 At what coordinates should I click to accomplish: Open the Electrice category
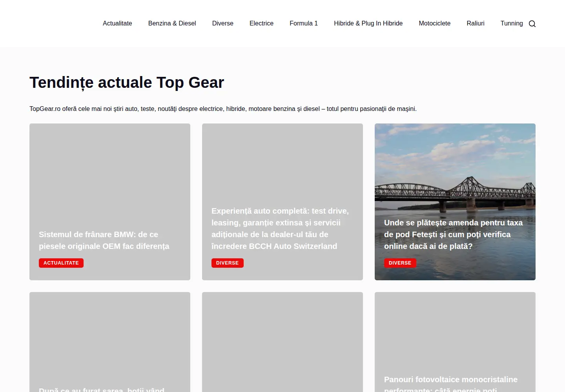pos(261,24)
